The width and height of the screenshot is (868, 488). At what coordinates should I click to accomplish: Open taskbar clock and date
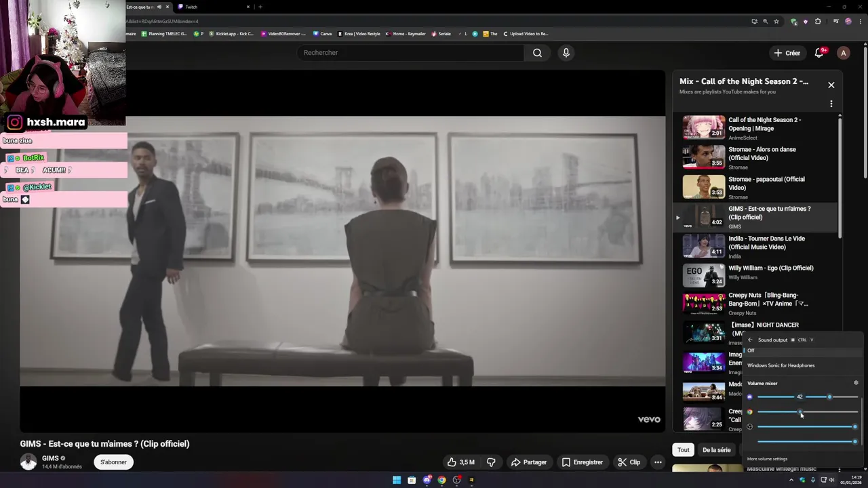[x=850, y=480]
